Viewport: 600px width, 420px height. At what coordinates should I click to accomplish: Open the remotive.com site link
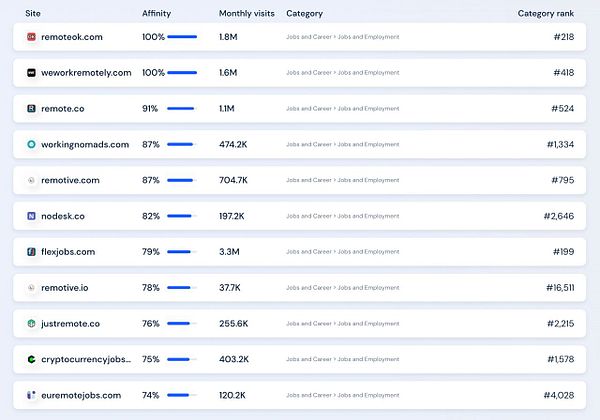point(70,180)
